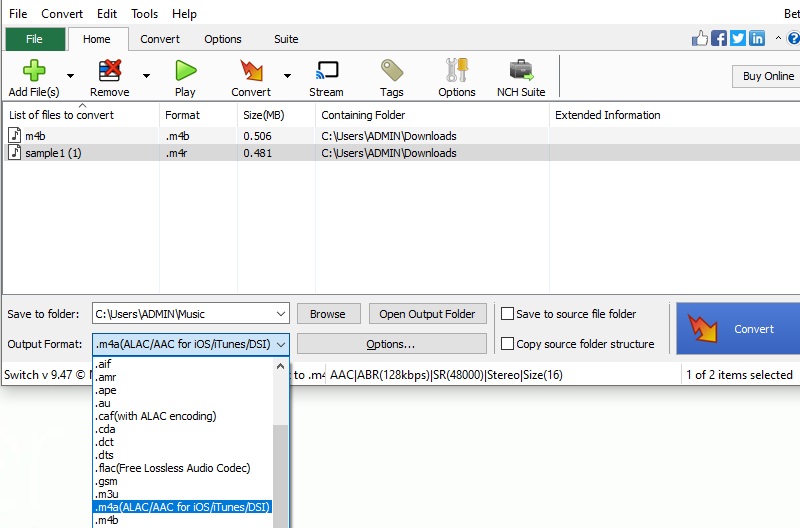Toggle Copy source folder structure checkbox

pyautogui.click(x=508, y=344)
